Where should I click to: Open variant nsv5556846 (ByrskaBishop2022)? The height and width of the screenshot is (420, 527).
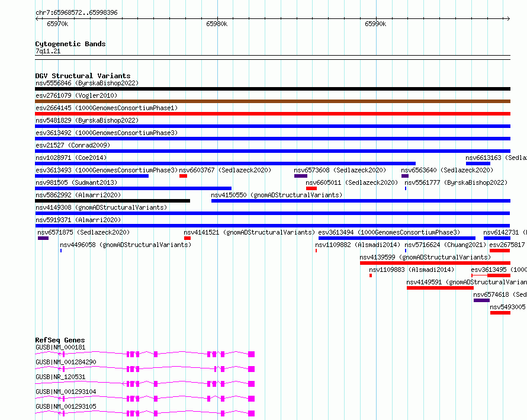click(x=87, y=83)
